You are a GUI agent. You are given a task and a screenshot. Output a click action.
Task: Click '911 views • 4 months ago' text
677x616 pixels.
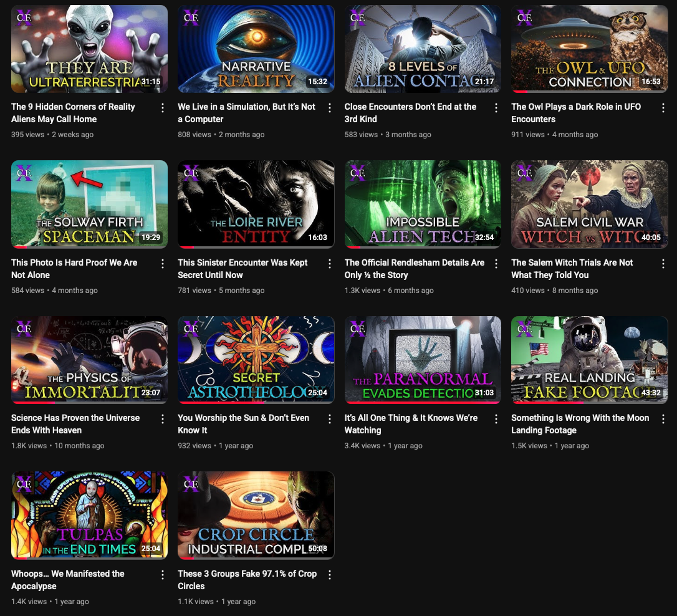(554, 134)
